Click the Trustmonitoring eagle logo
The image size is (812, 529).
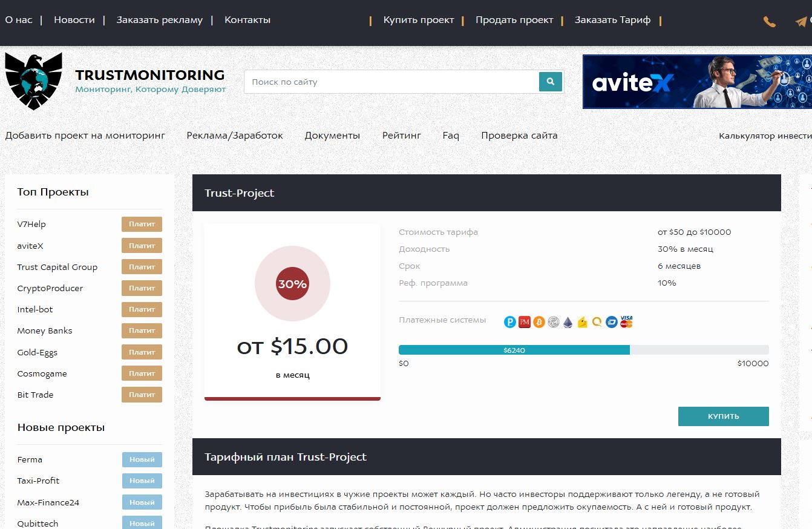click(x=34, y=81)
